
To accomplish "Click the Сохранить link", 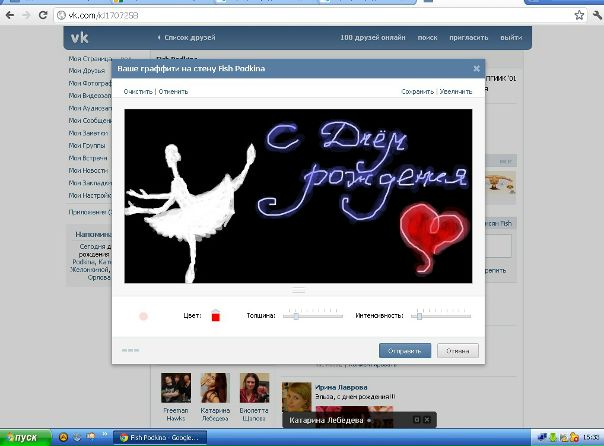I will pos(417,91).
